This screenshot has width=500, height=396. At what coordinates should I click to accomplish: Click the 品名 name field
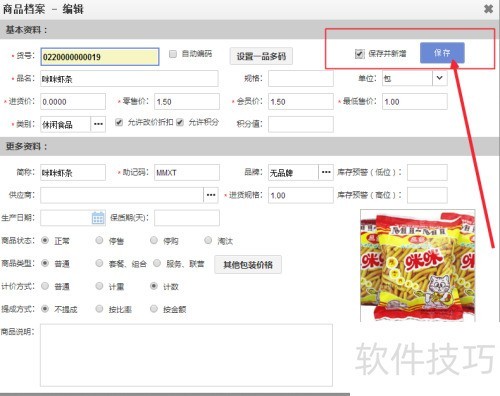(129, 79)
